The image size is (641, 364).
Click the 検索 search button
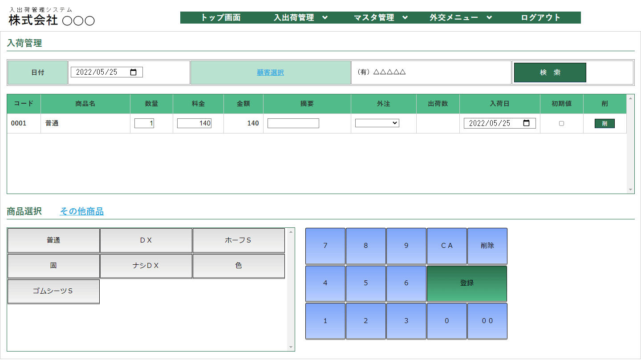[550, 73]
